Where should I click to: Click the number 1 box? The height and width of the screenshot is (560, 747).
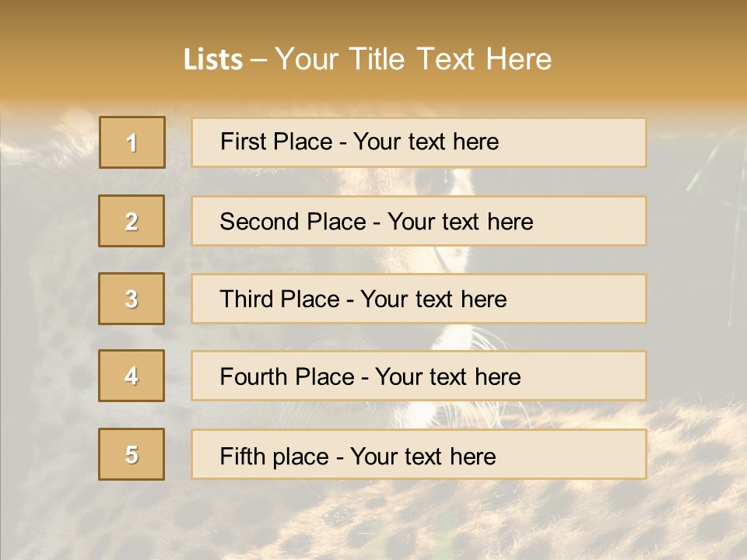coord(132,142)
